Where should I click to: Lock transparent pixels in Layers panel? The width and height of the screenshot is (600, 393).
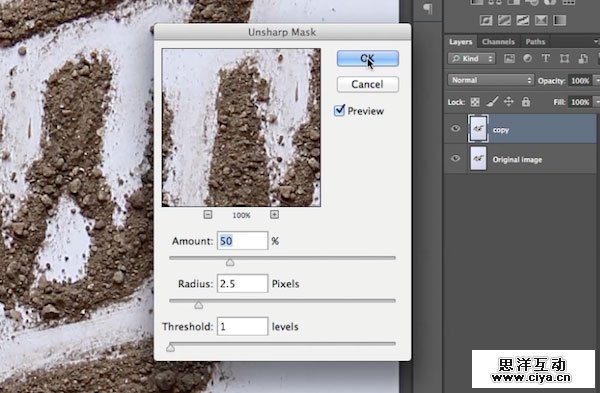click(x=475, y=102)
